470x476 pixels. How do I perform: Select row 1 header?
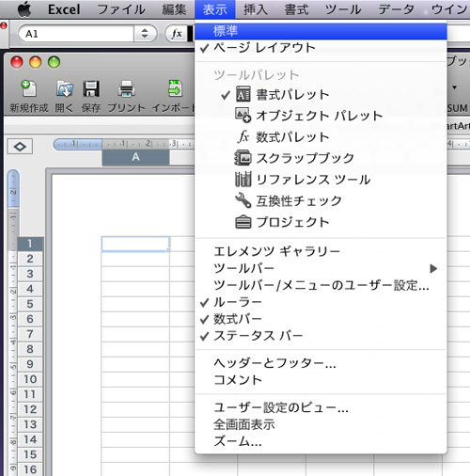coord(30,244)
